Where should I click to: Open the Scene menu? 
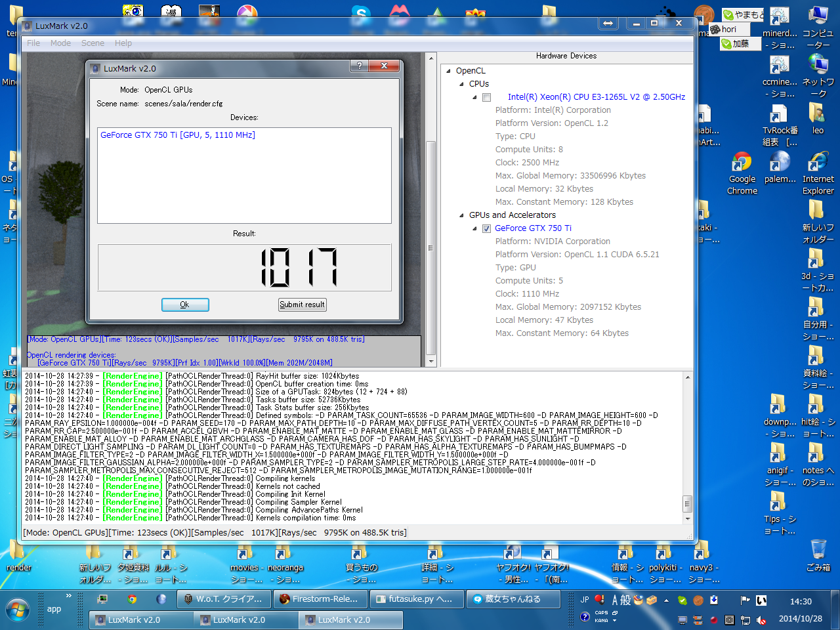pyautogui.click(x=93, y=43)
